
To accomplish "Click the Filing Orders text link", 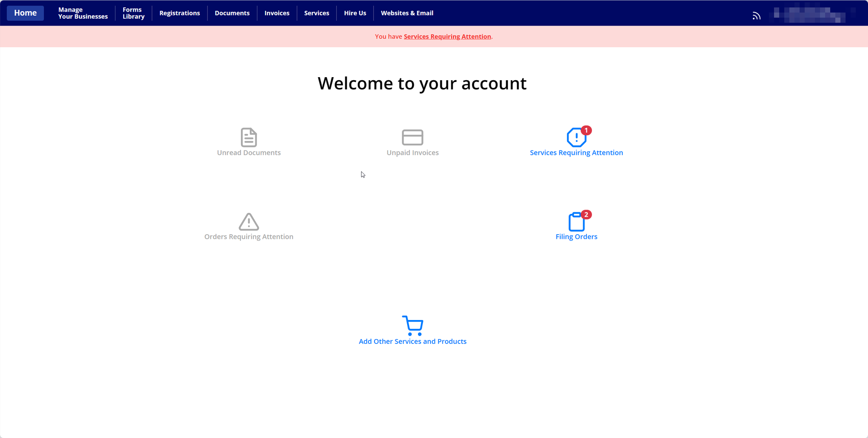I will 576,237.
